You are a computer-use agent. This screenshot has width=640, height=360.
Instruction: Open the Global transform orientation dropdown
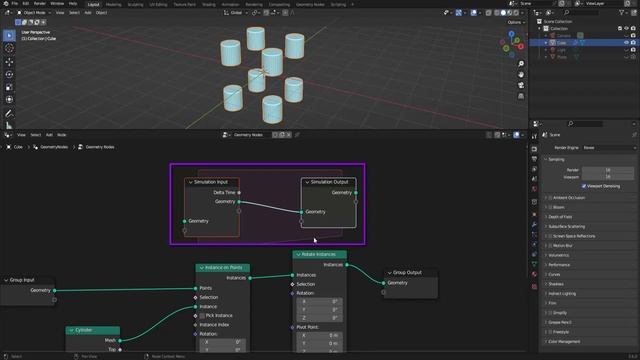click(x=236, y=13)
